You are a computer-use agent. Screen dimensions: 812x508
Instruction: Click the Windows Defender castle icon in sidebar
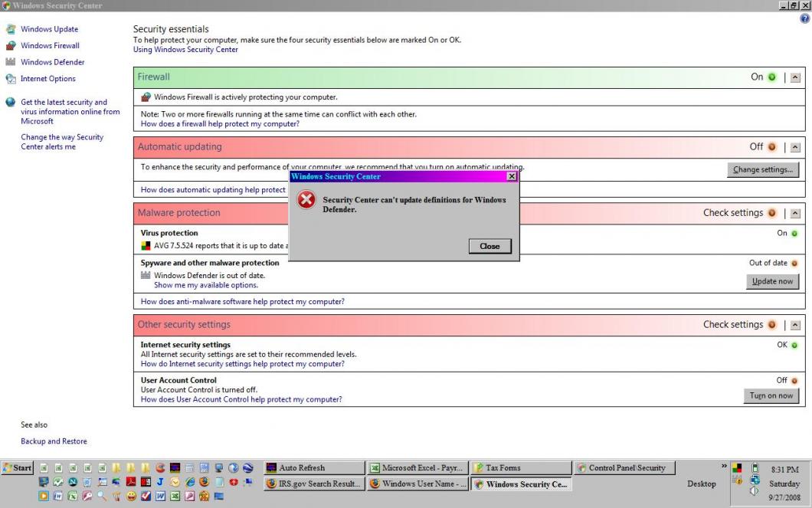click(11, 62)
